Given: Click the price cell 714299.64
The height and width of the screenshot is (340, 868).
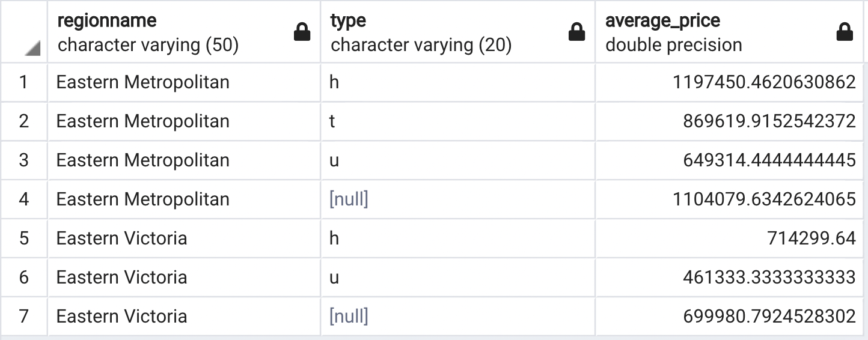Looking at the screenshot, I should click(x=811, y=238).
